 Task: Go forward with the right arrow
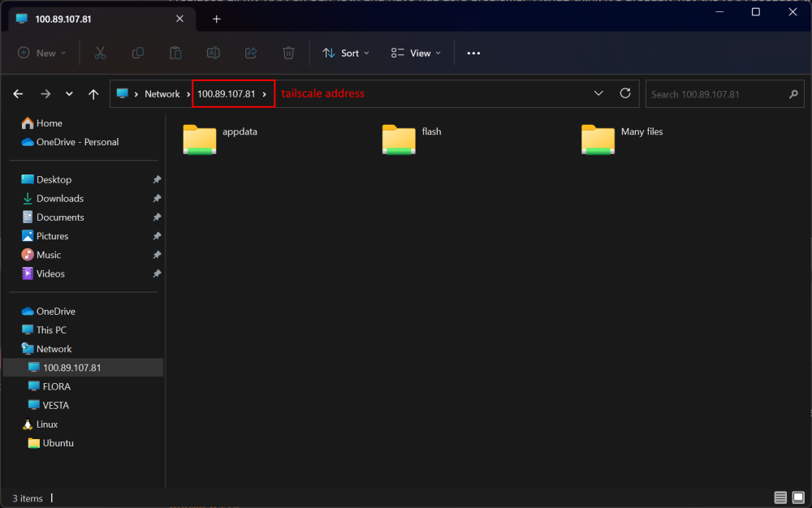[x=45, y=93]
